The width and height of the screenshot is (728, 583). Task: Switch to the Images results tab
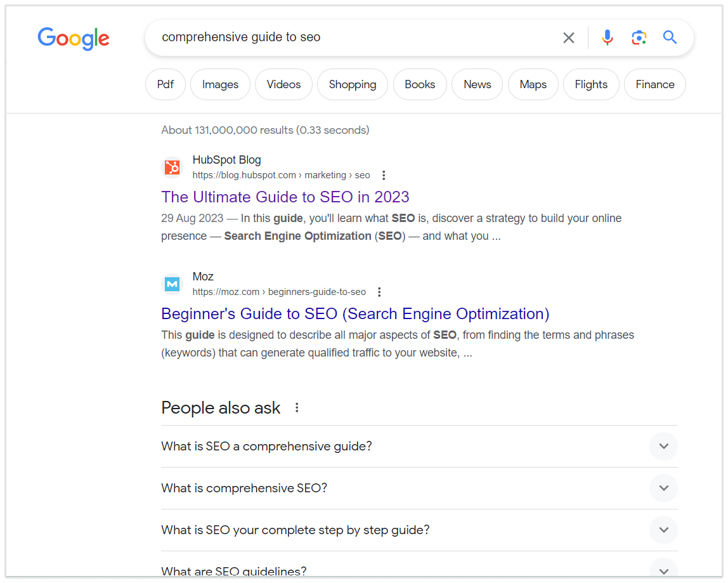220,84
